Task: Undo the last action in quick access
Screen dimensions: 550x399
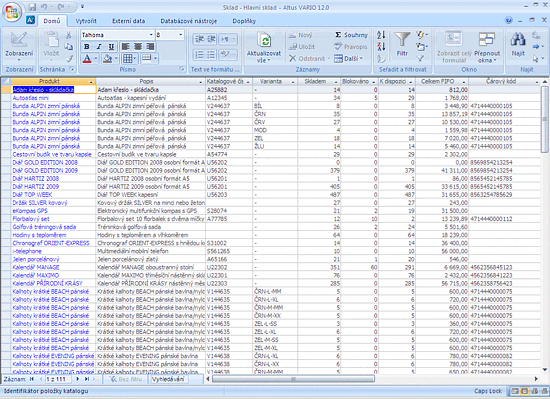Action: [x=44, y=7]
